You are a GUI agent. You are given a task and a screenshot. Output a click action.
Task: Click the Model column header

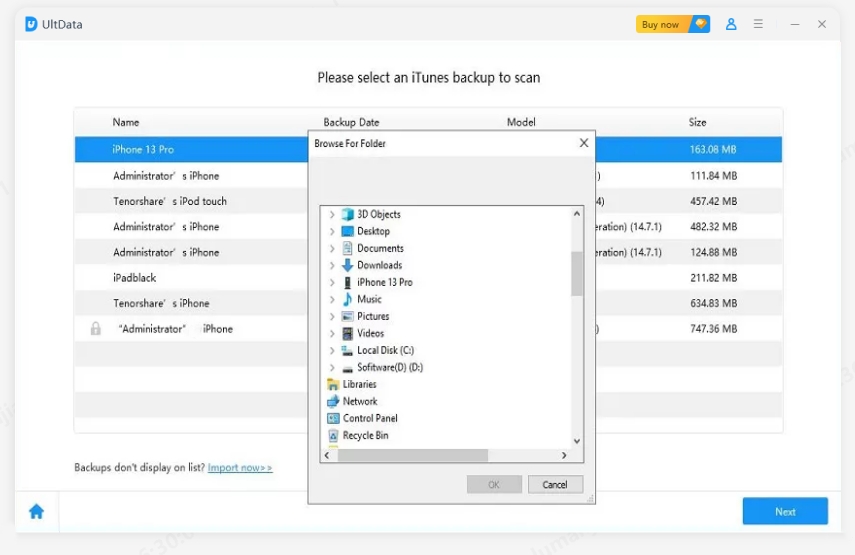pyautogui.click(x=521, y=122)
